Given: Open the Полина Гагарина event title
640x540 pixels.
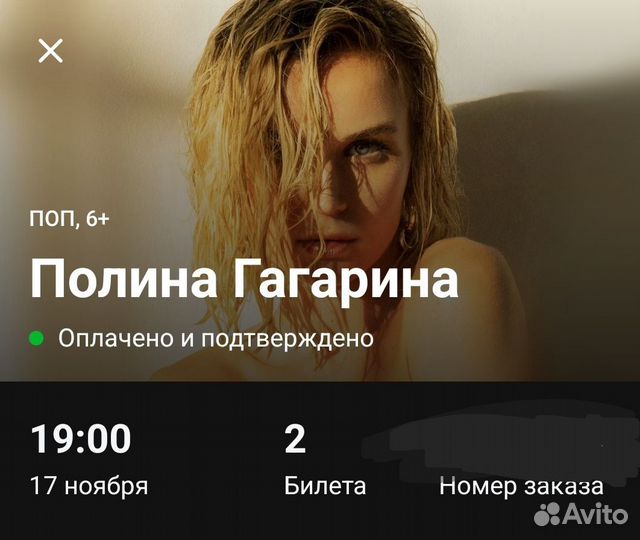Looking at the screenshot, I should coord(244,279).
